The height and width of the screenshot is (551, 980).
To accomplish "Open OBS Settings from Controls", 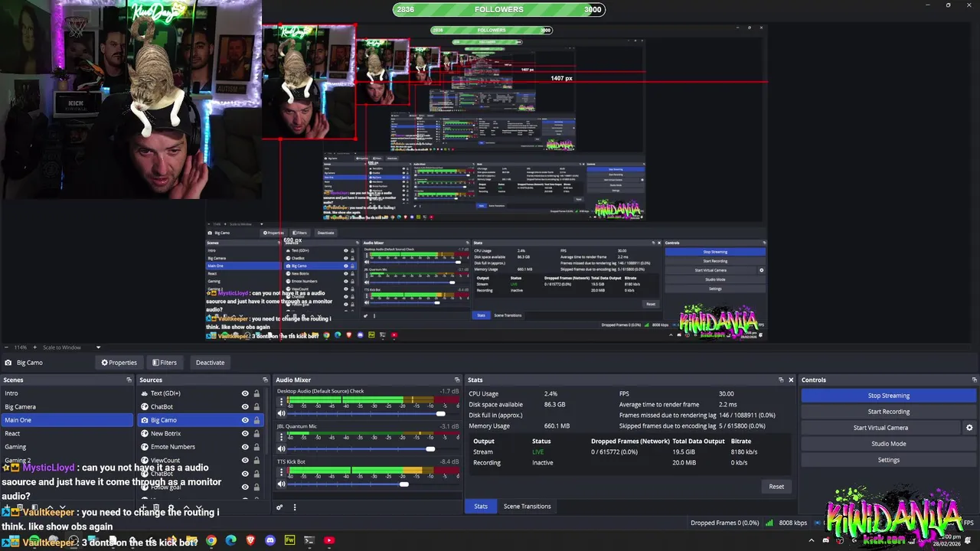I will click(x=889, y=460).
